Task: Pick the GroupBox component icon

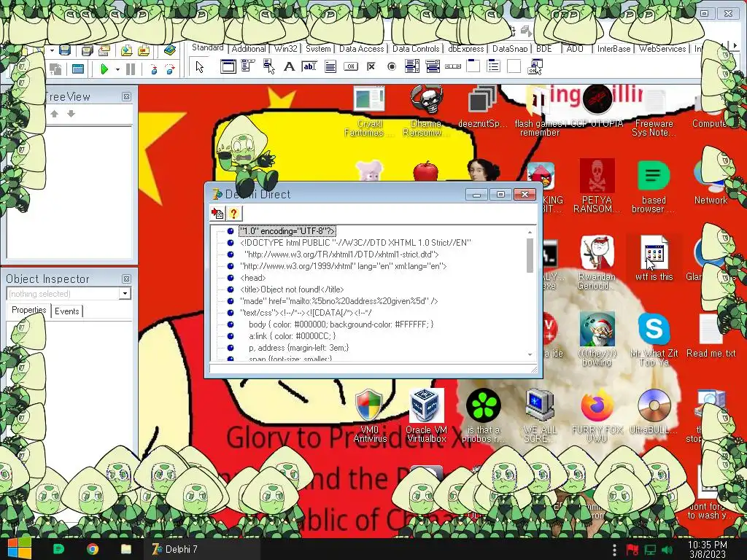Action: (x=473, y=66)
